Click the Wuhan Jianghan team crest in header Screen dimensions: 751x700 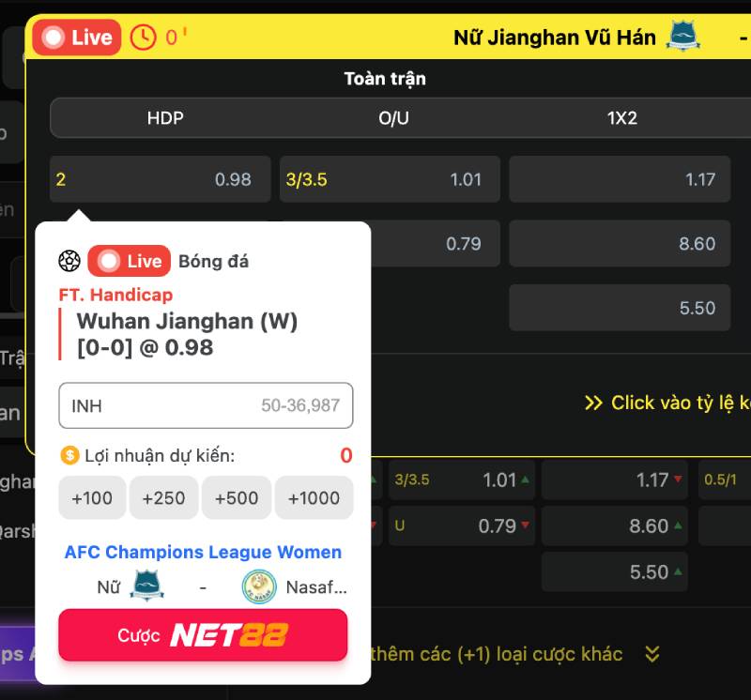(x=683, y=36)
